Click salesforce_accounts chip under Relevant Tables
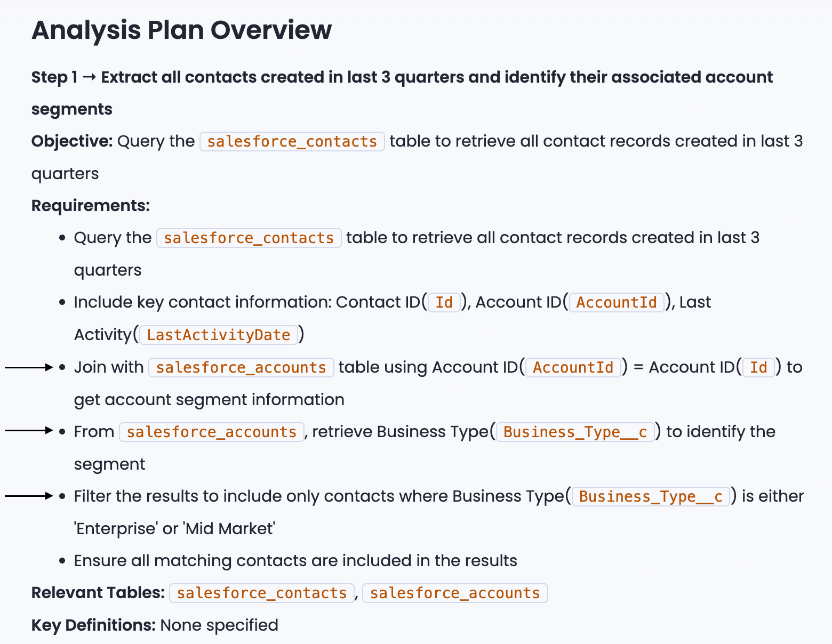This screenshot has height=644, width=832. tap(454, 593)
